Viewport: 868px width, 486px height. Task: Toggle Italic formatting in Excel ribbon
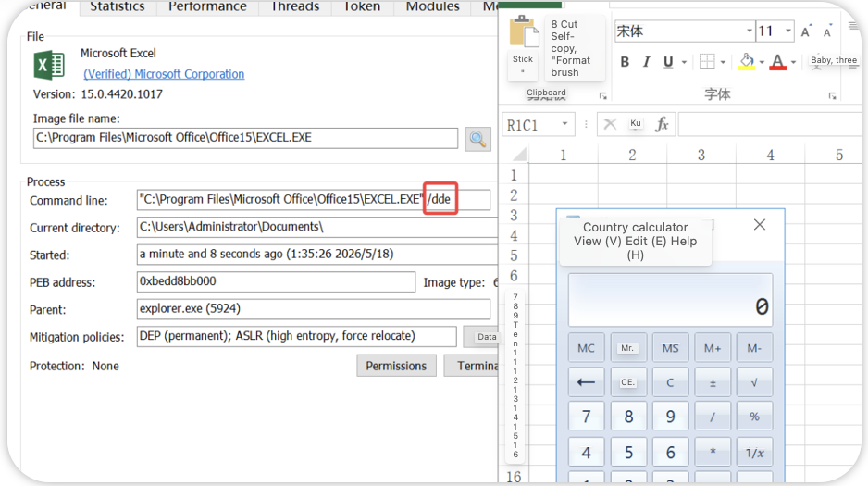646,62
